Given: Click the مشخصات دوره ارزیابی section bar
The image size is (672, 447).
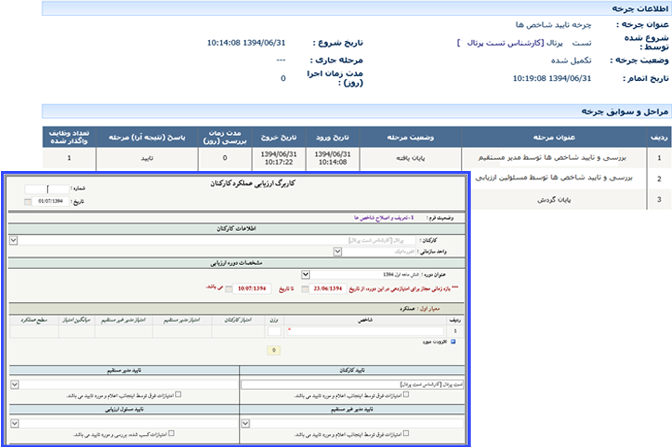Looking at the screenshot, I should 236,263.
